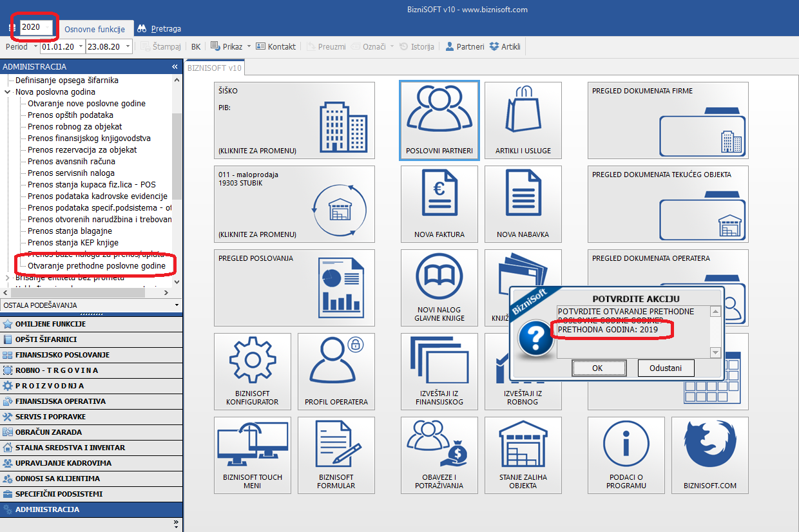The width and height of the screenshot is (799, 532).
Task: Click the Partneri toolbar button
Action: click(465, 46)
